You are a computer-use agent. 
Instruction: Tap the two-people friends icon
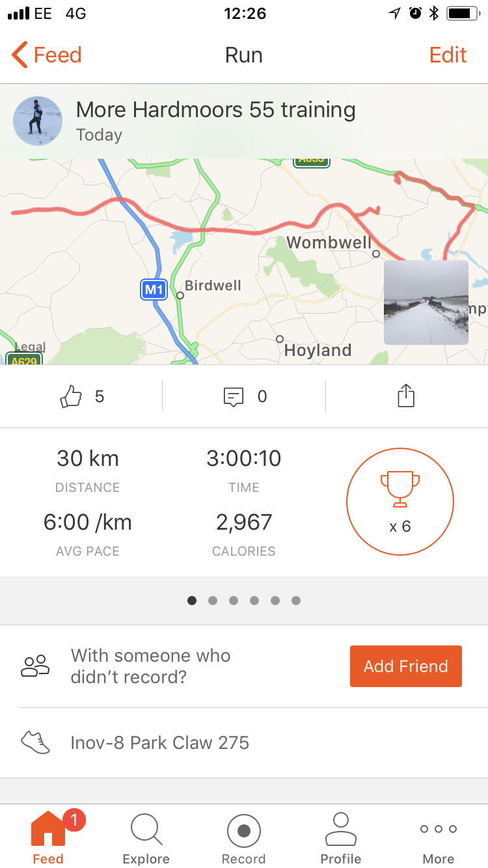point(35,666)
